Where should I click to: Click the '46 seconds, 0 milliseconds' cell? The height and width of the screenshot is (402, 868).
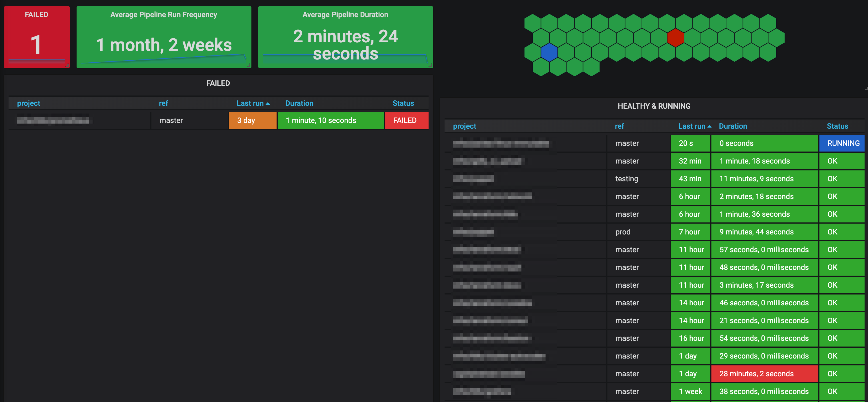pyautogui.click(x=765, y=303)
